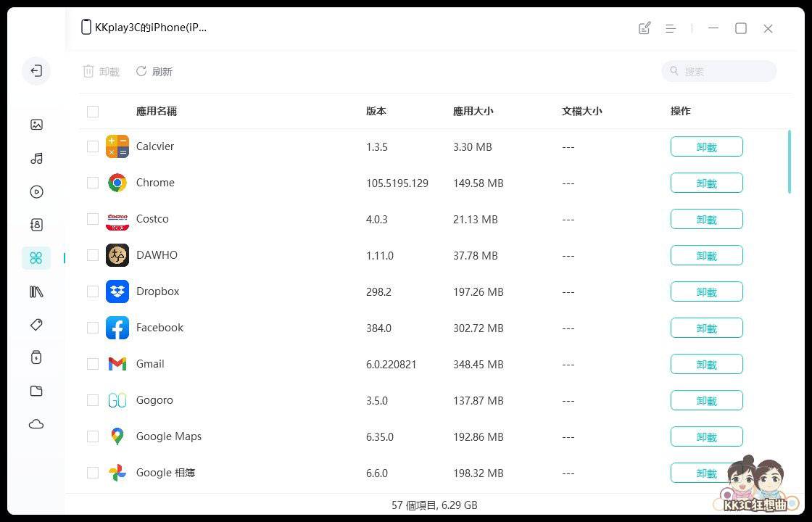The width and height of the screenshot is (812, 522).
Task: Uninstall Dropbox with its 卸載 button
Action: 706,291
